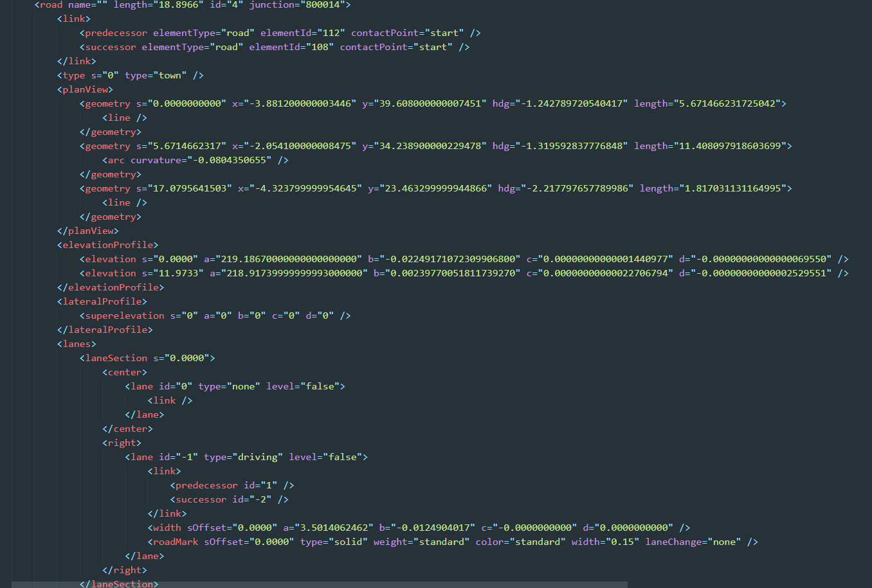The image size is (872, 588).
Task: Click the geometry length "5.671466231725042"
Action: click(x=727, y=103)
